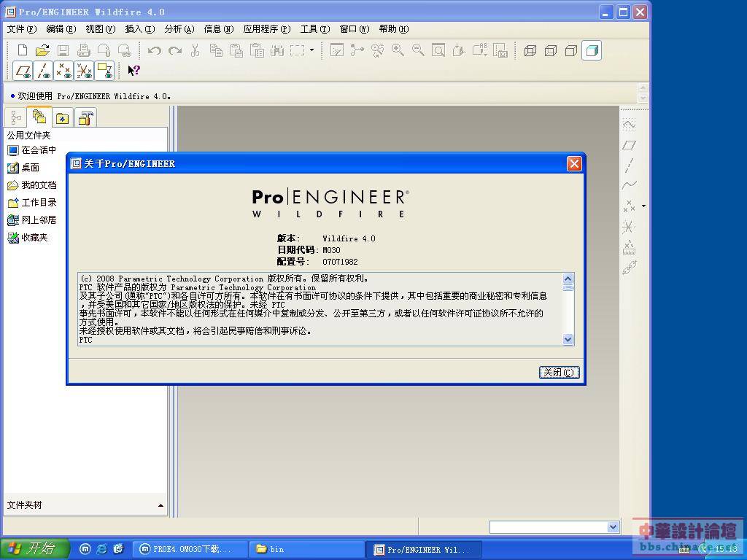Open the 应用程序(P) menu
The width and height of the screenshot is (747, 560).
[x=267, y=29]
